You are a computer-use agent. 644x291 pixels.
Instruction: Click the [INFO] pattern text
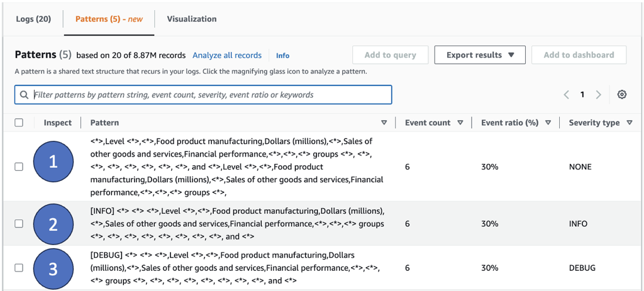[x=238, y=224]
